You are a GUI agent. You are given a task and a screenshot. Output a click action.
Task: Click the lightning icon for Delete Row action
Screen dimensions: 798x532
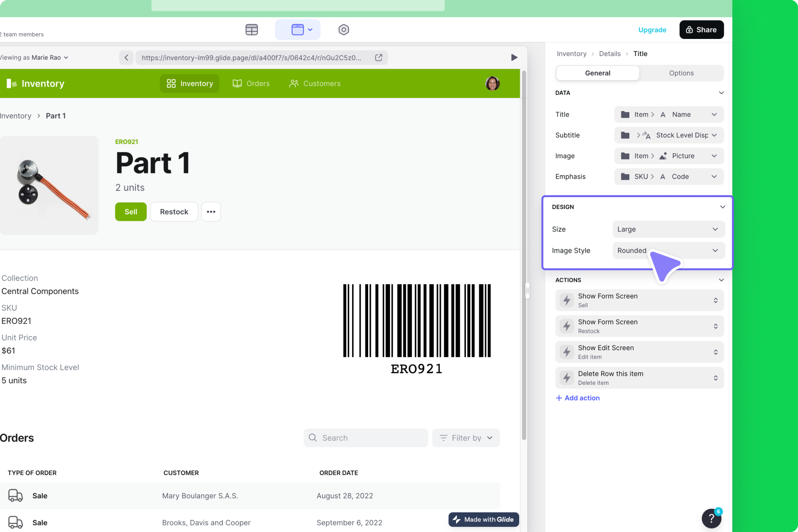click(x=567, y=378)
